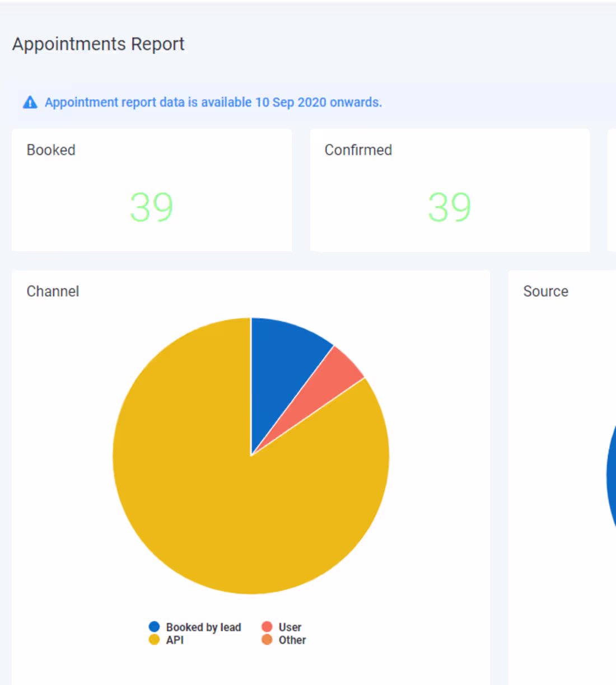
Task: Open details on the Booked metric card
Action: click(x=151, y=190)
